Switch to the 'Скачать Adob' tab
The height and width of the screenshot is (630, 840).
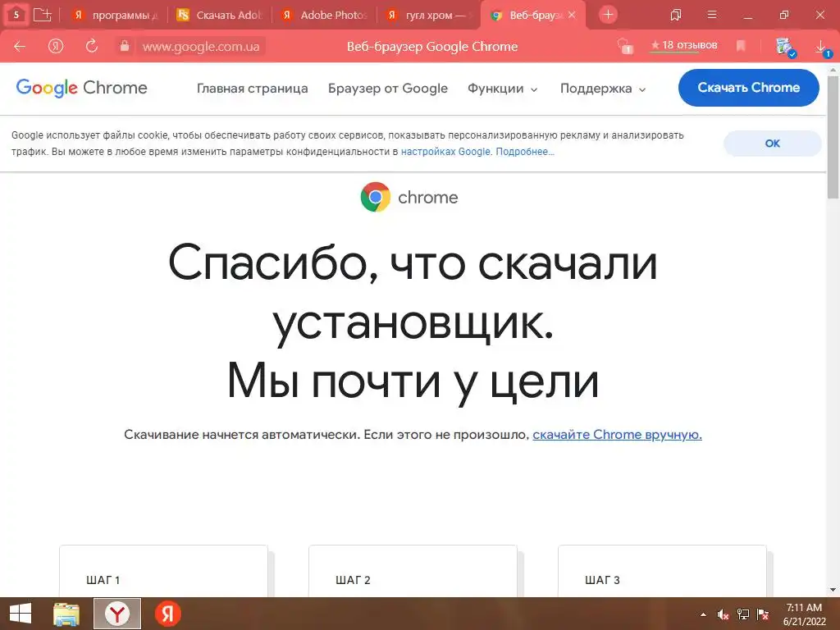point(220,15)
